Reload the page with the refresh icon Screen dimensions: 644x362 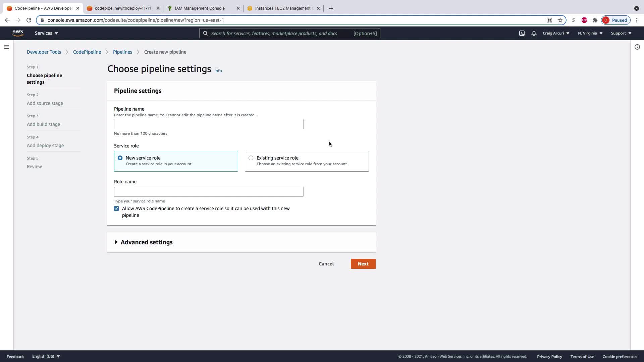[29, 20]
